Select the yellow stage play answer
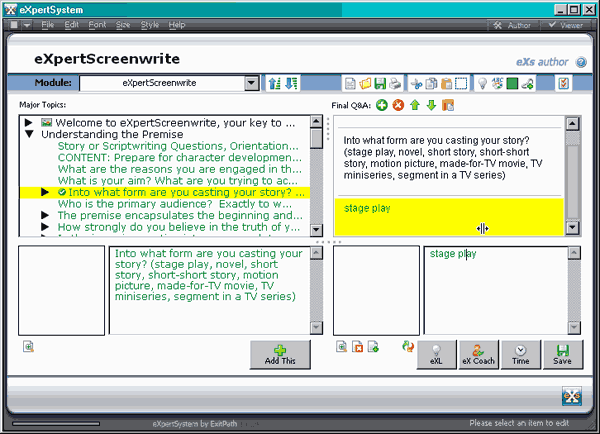600x434 pixels. pyautogui.click(x=449, y=217)
